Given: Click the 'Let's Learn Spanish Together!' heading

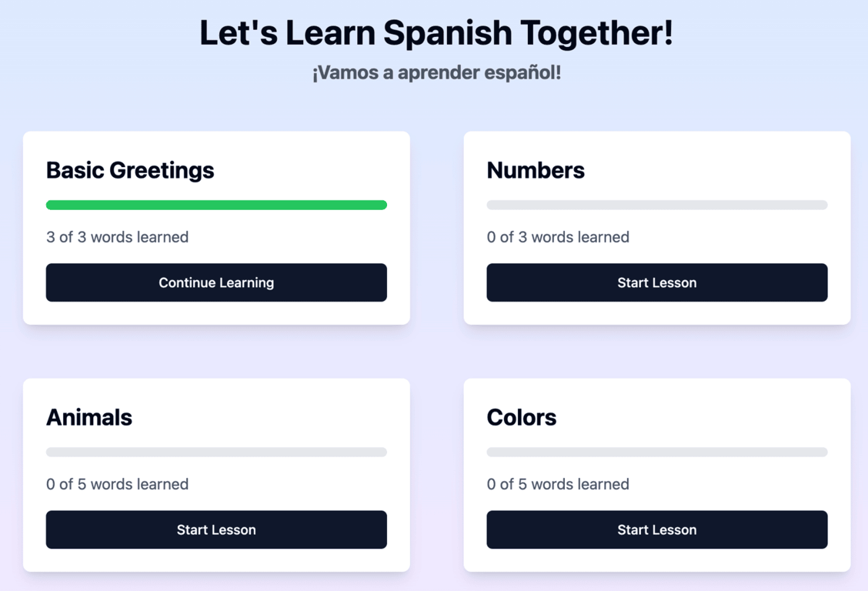Looking at the screenshot, I should [x=436, y=32].
